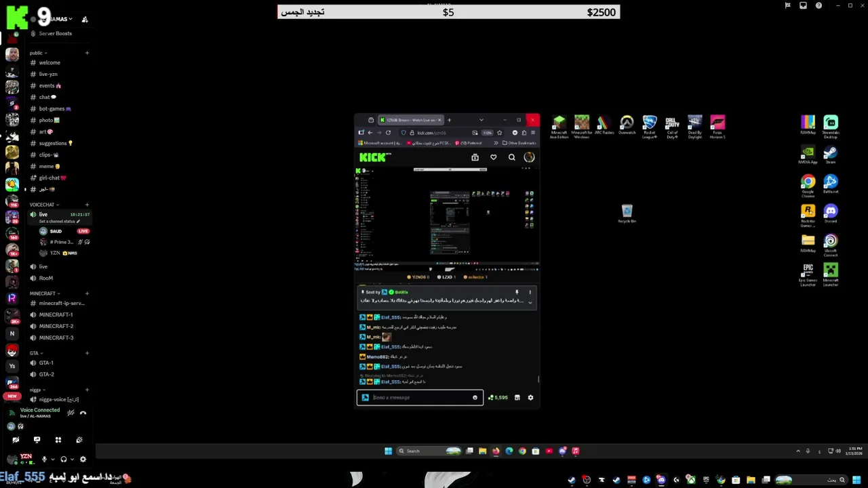Image resolution: width=868 pixels, height=488 pixels.
Task: Open Steam desktop shortcut
Action: pyautogui.click(x=831, y=156)
